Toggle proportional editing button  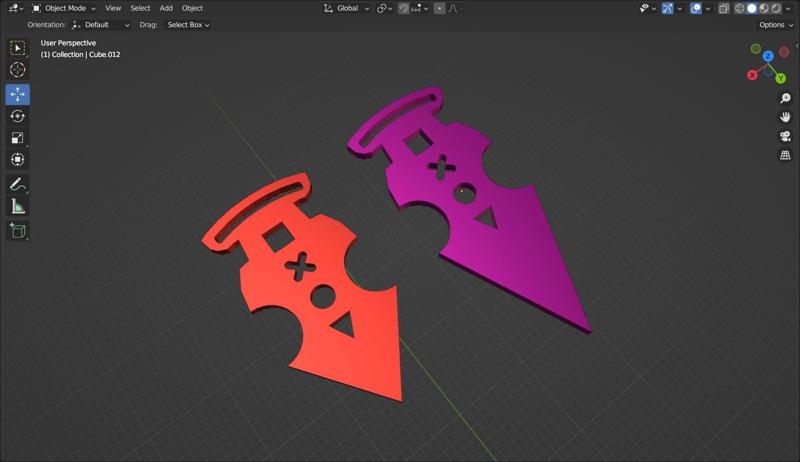point(439,8)
